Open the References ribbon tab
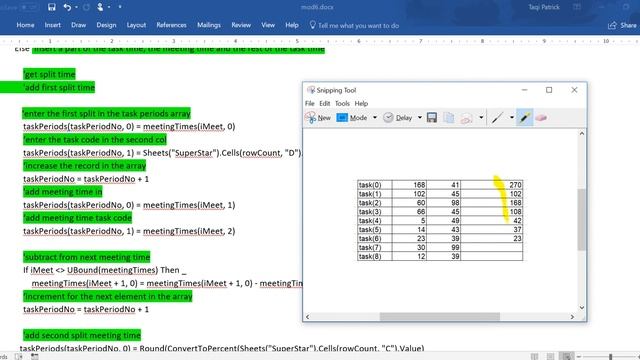Screen dimensions: 640x360 (171, 25)
